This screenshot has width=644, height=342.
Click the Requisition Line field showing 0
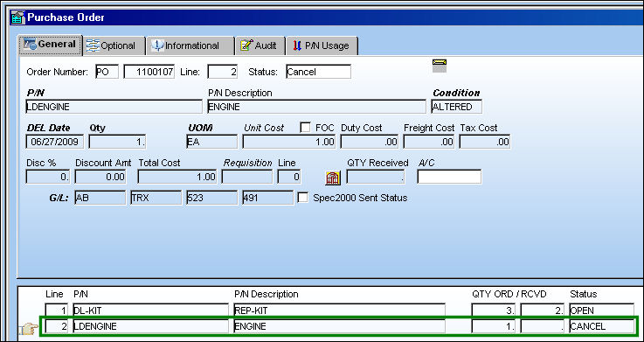point(289,177)
